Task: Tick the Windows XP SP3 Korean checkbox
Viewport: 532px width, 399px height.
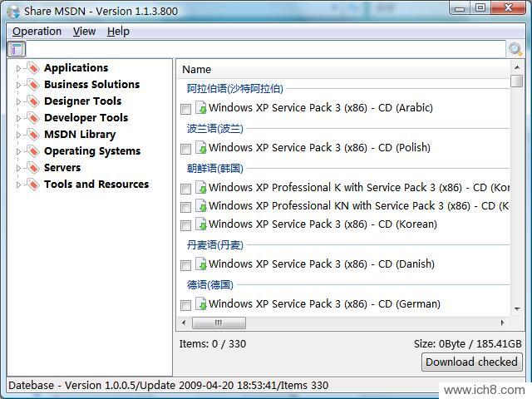Action: (x=185, y=225)
